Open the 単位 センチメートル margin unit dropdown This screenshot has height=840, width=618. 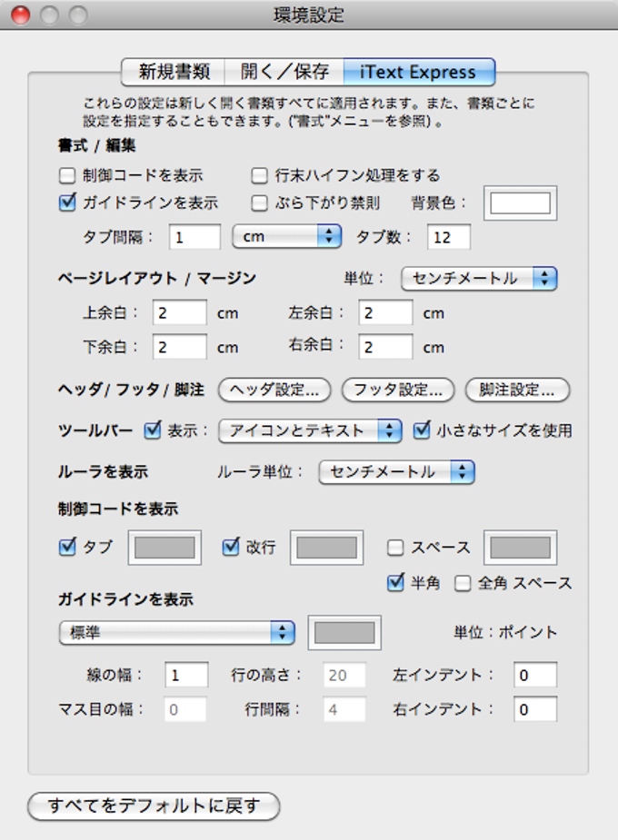479,279
